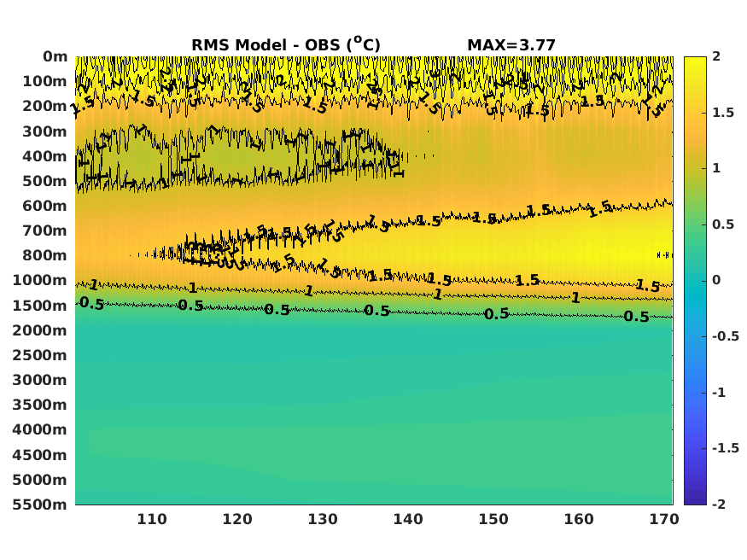Viewport: 747px width, 560px height.
Task: Click the "130" x-axis tick label
Action: pyautogui.click(x=323, y=519)
